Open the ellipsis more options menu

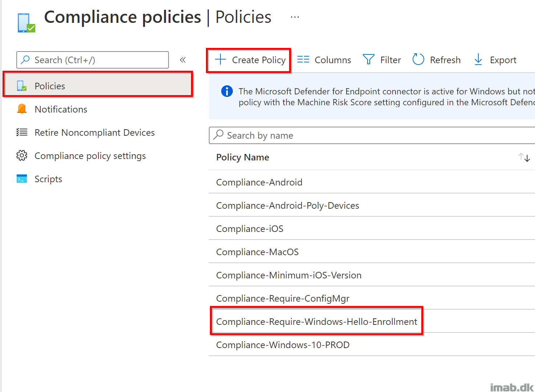click(x=295, y=17)
